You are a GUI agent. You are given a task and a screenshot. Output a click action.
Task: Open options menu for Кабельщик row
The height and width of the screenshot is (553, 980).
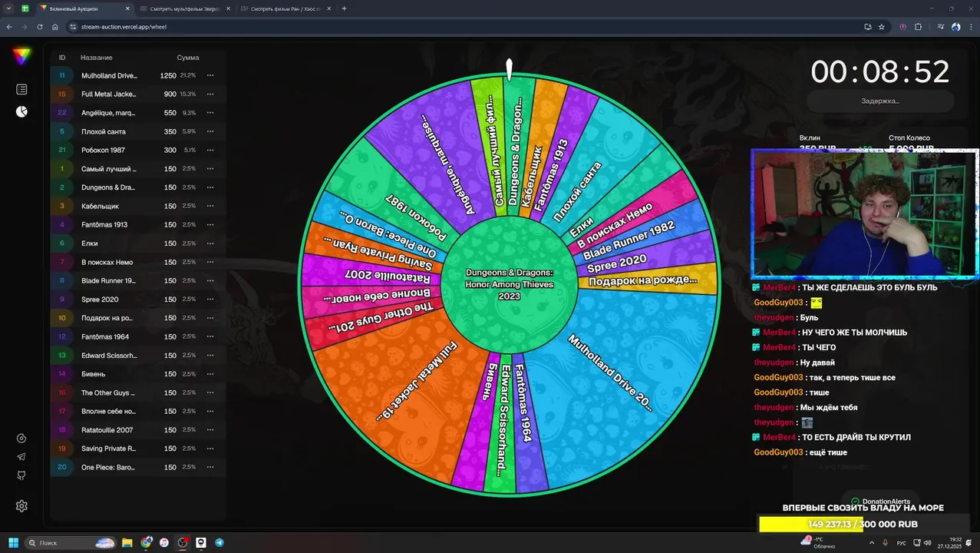pos(210,206)
